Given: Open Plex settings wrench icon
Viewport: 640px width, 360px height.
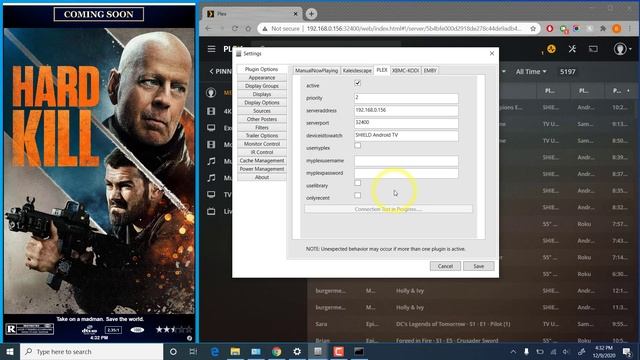Looking at the screenshot, I should pyautogui.click(x=572, y=49).
